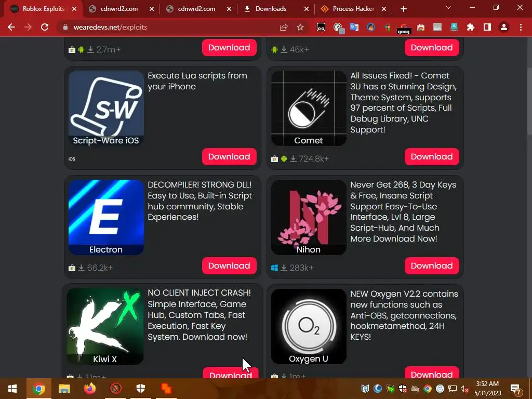This screenshot has width=532, height=399.
Task: Open the share page icon in the address bar
Action: pos(284,27)
